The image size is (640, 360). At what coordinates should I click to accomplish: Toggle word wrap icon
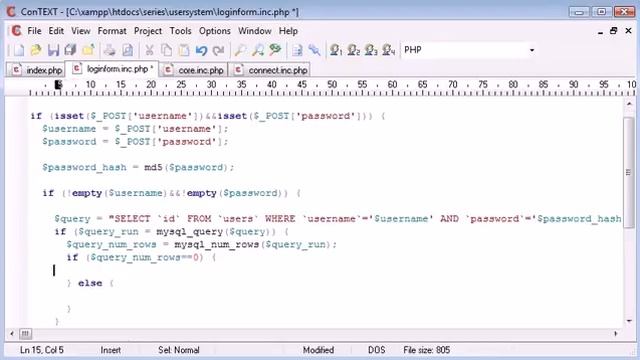(297, 50)
